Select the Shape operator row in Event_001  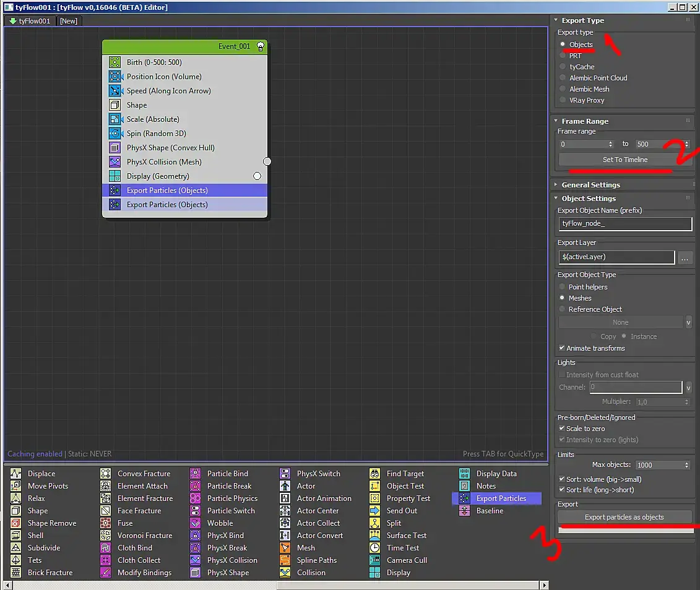click(185, 105)
